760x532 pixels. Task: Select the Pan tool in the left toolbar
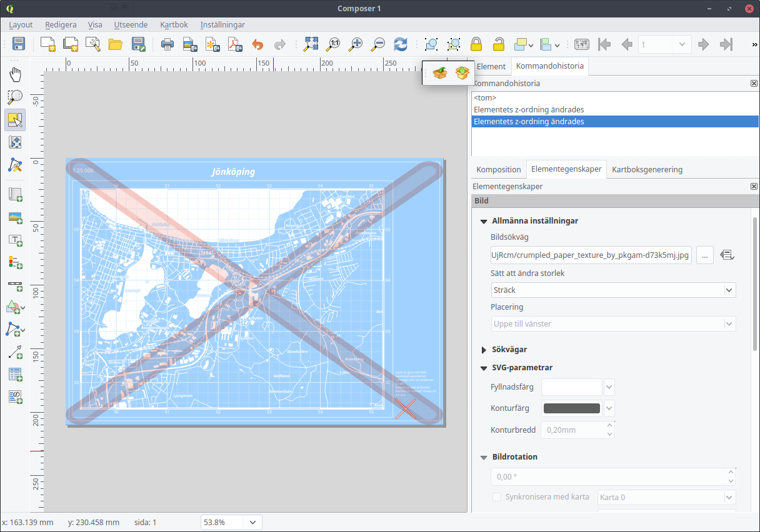click(x=15, y=74)
